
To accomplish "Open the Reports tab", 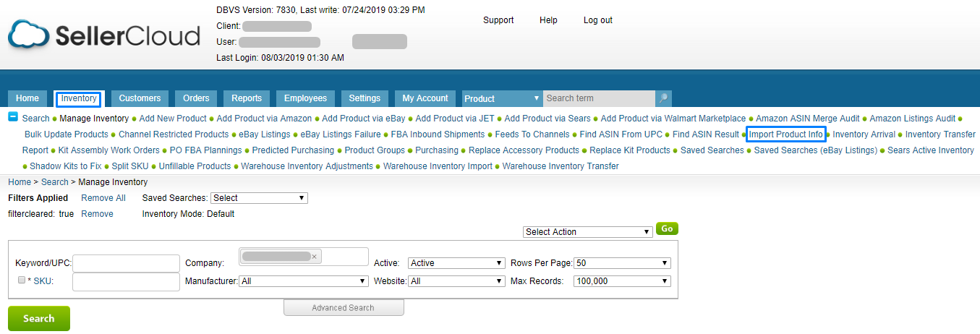I will [x=247, y=98].
